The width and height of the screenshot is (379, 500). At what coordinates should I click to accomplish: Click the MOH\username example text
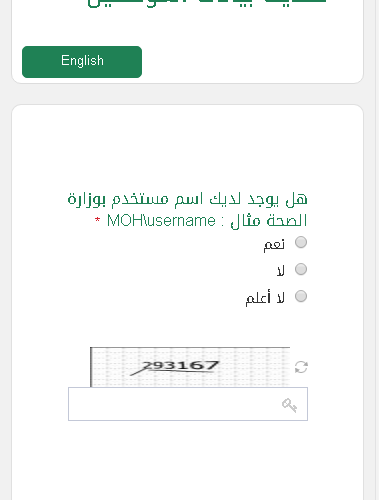(161, 221)
